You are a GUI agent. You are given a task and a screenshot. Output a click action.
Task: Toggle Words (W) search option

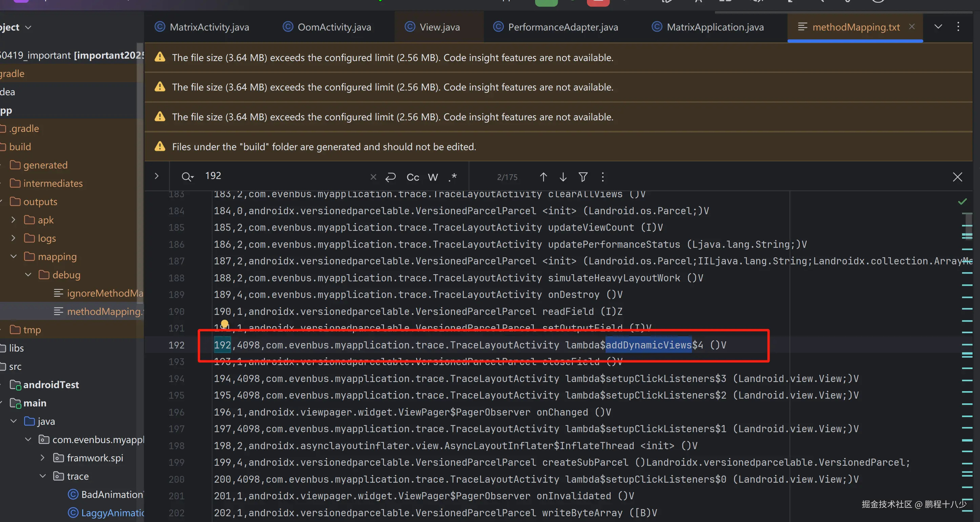(x=433, y=177)
